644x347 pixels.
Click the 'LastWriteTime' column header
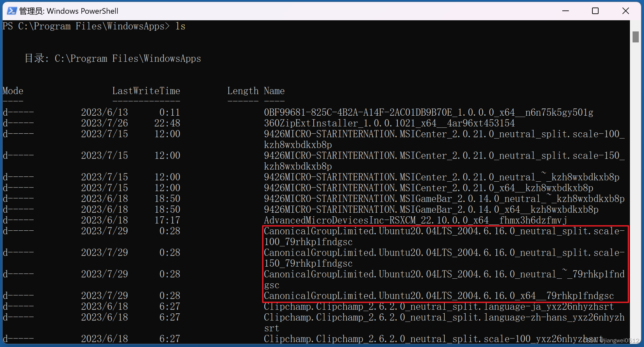pos(146,91)
